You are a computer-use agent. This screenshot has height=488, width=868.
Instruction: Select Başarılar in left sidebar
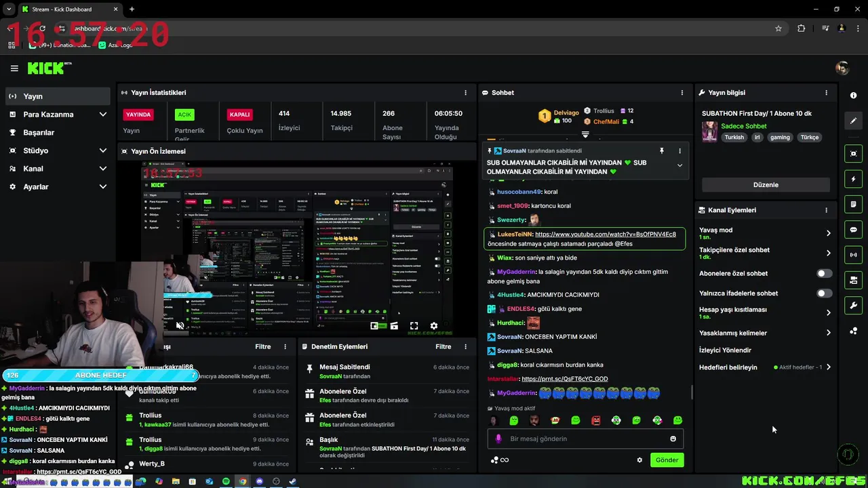(x=58, y=133)
